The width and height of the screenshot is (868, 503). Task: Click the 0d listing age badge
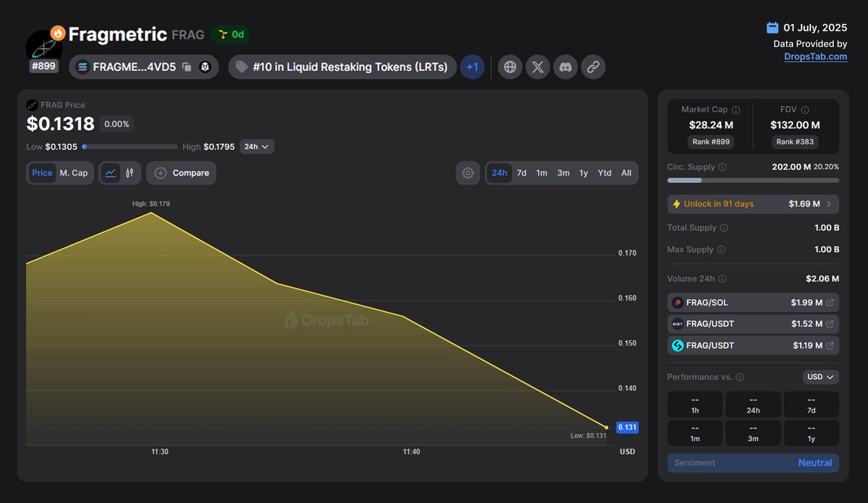pos(231,34)
